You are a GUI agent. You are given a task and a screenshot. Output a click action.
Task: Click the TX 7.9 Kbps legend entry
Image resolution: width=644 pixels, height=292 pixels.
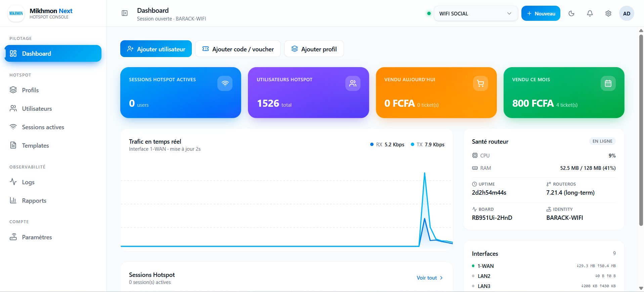point(427,144)
